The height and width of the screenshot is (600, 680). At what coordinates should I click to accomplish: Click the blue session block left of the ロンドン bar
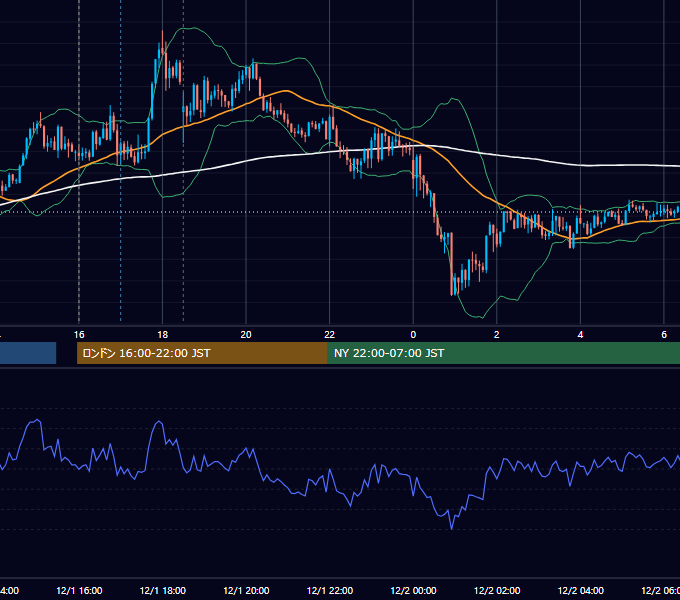pyautogui.click(x=28, y=353)
